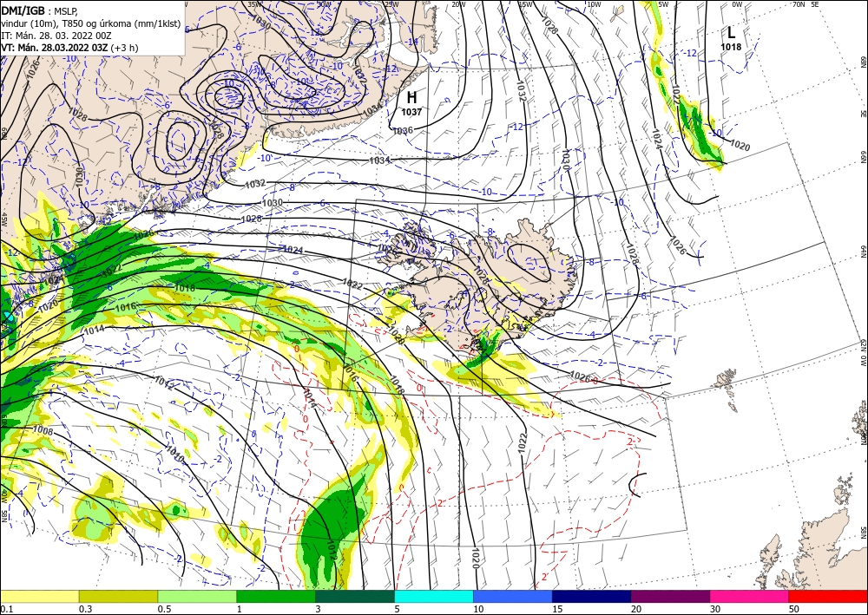Click the green 1–3 mm legend swatch
The width and height of the screenshot is (868, 615).
276,596
